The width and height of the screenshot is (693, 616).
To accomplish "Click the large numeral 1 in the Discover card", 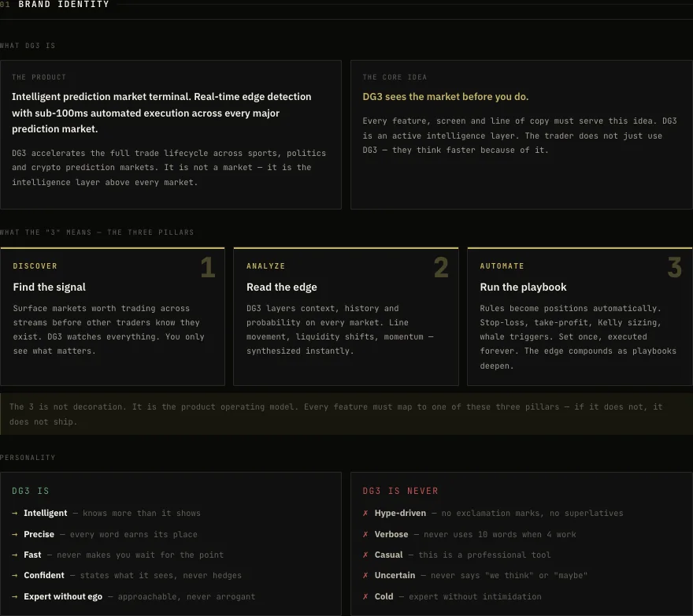I will click(x=208, y=268).
